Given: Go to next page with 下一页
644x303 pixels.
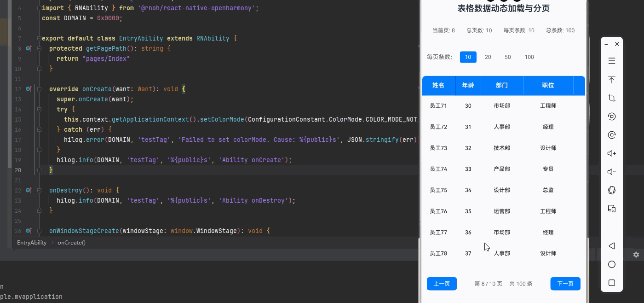Looking at the screenshot, I should (x=565, y=284).
